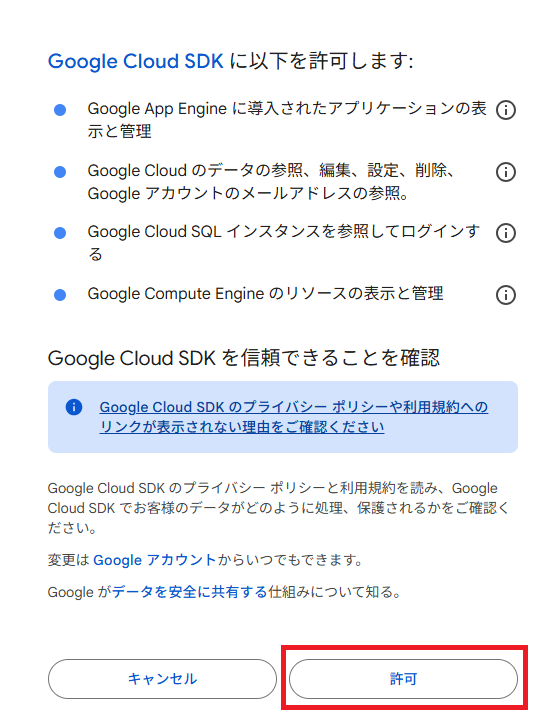Open info icon for Google App Engine permission
The image size is (544, 722).
[x=505, y=110]
